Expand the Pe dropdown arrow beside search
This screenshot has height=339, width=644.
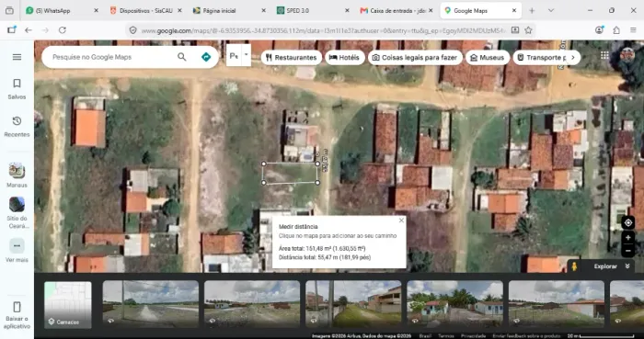pos(247,55)
